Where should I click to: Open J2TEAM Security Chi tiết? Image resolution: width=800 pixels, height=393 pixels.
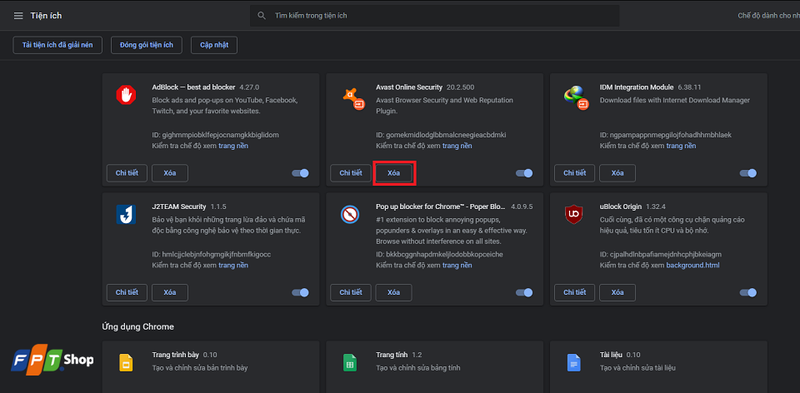pos(127,292)
